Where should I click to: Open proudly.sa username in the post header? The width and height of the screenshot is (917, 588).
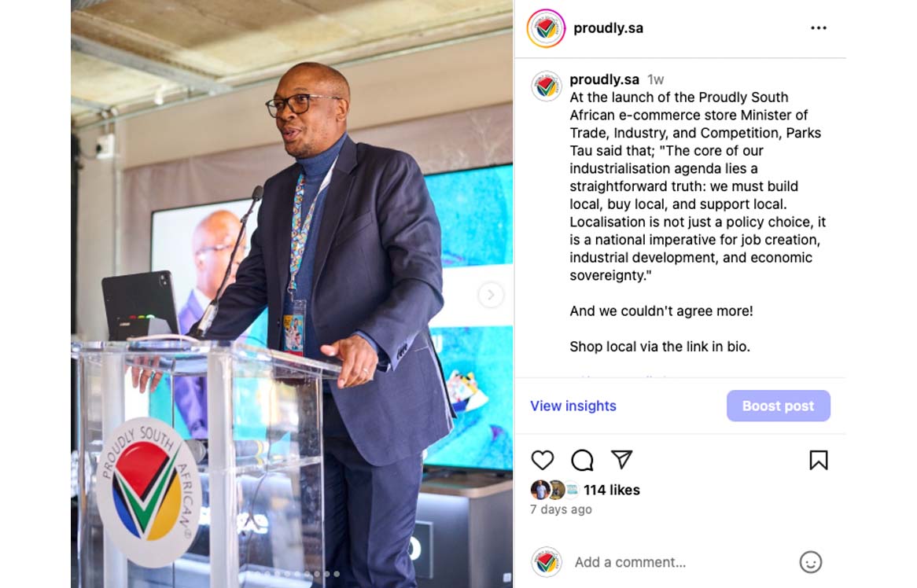608,28
